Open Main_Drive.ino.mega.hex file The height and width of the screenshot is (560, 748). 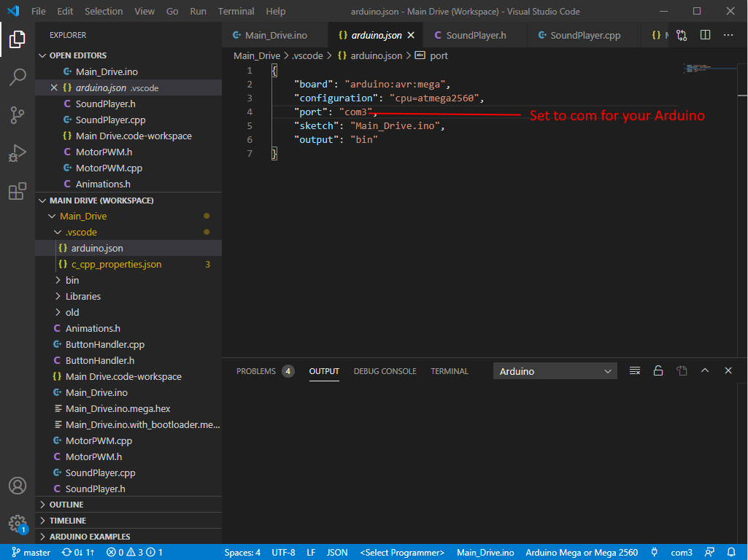pos(128,408)
